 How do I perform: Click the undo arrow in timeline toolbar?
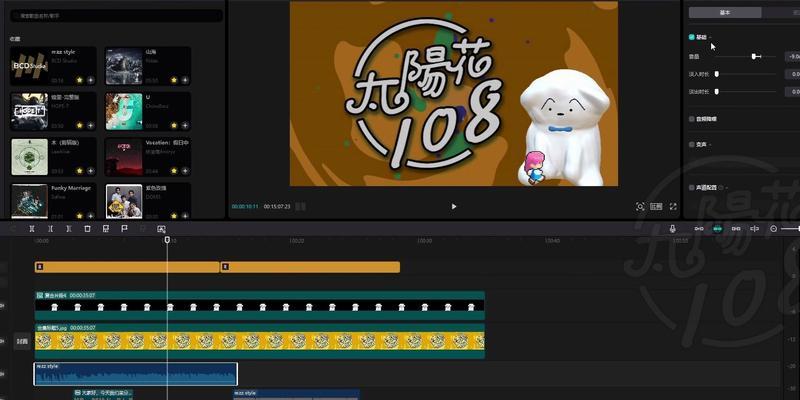(13, 229)
